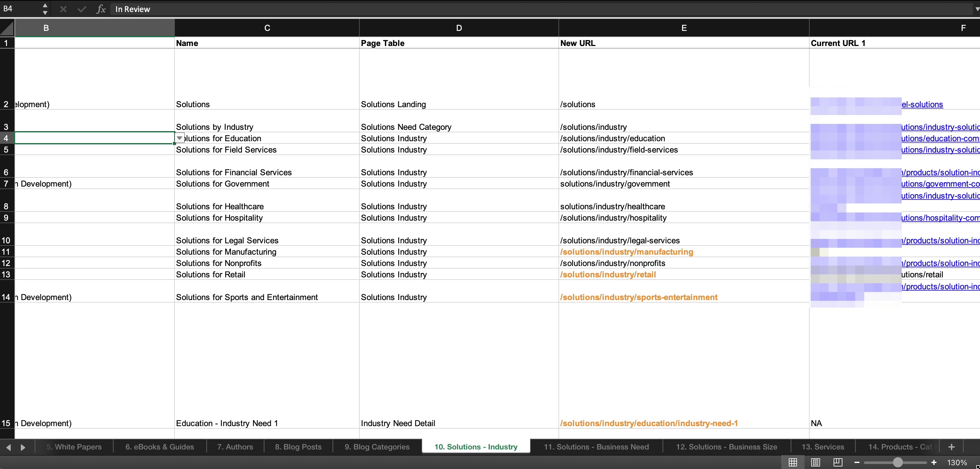Viewport: 980px width, 469px height.
Task: Click the Name header cell
Action: coord(267,43)
